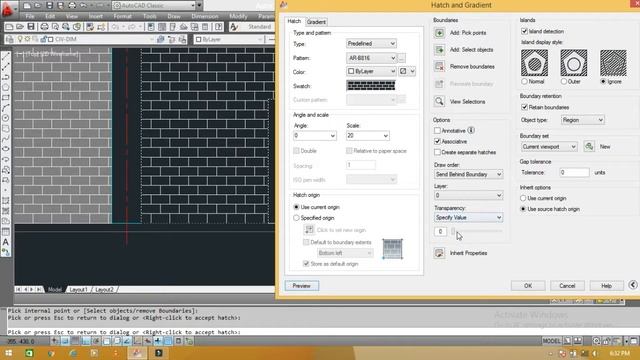Image resolution: width=640 pixels, height=360 pixels.
Task: Open the Type dropdown showing Predefined
Action: tap(371, 43)
